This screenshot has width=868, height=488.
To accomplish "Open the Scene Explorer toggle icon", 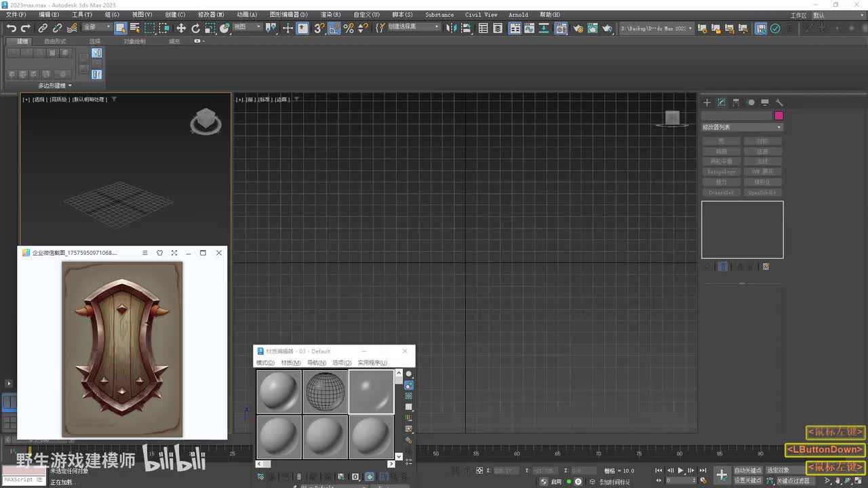I will coord(484,28).
